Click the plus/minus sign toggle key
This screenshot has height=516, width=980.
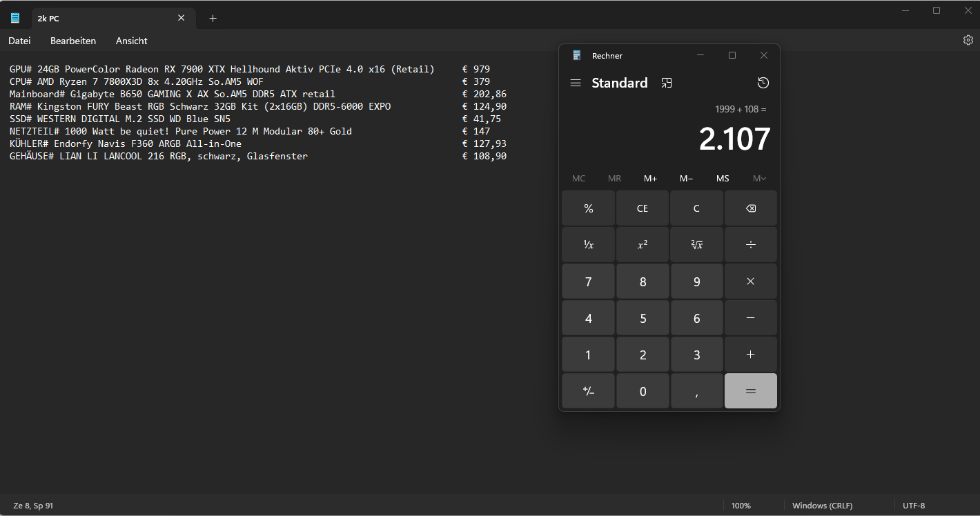(x=588, y=391)
